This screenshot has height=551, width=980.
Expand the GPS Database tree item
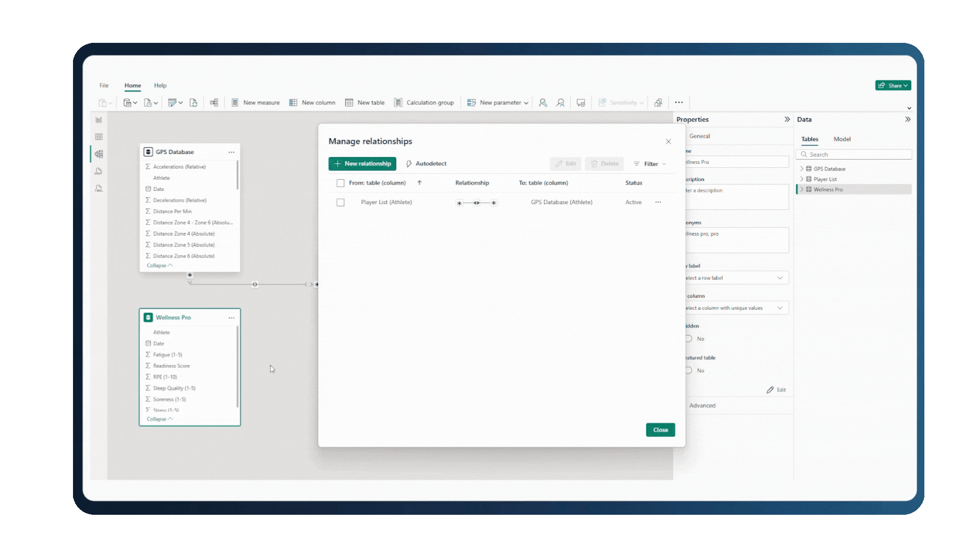pyautogui.click(x=802, y=169)
